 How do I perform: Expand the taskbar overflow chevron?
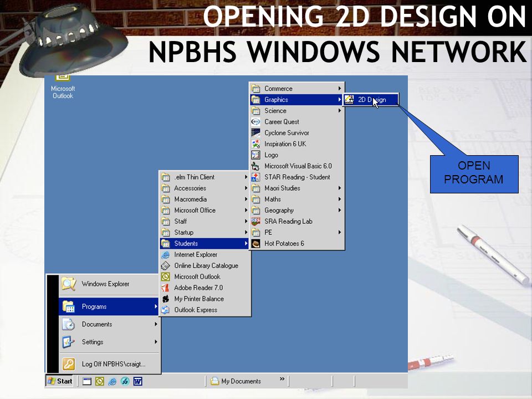pos(282,379)
